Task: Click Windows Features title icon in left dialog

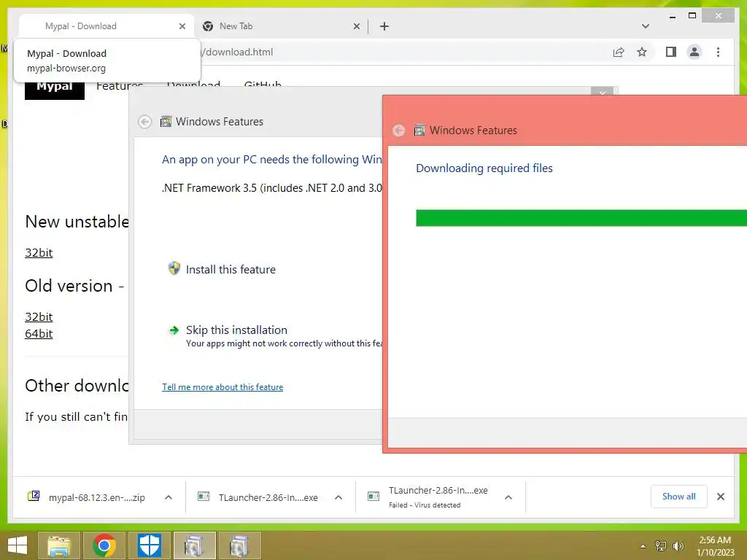Action: pyautogui.click(x=166, y=122)
